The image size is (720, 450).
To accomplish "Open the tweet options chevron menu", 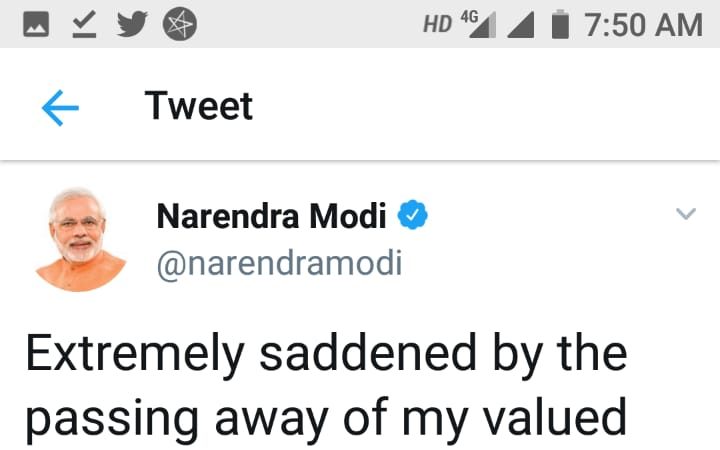I will coord(685,213).
